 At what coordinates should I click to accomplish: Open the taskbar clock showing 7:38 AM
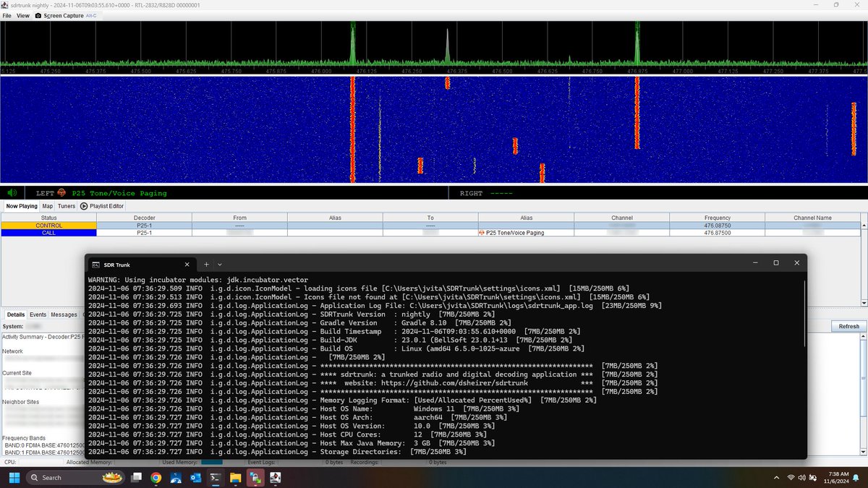pyautogui.click(x=838, y=477)
